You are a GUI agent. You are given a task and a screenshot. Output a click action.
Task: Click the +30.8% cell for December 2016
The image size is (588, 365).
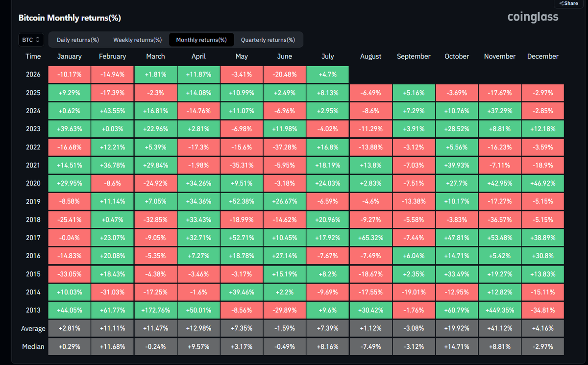tap(543, 256)
